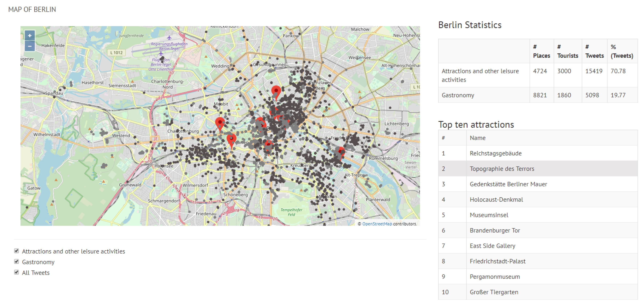The height and width of the screenshot is (307, 644).
Task: Uncheck Attractions and other leisure activities
Action: (x=17, y=251)
